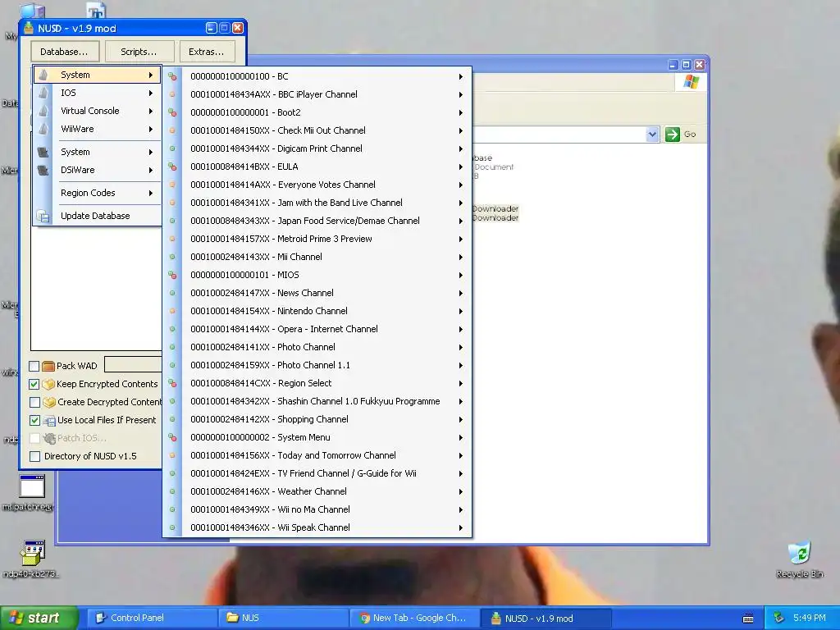Viewport: 840px width, 630px height.
Task: Click the Scripts... button
Action: click(139, 52)
